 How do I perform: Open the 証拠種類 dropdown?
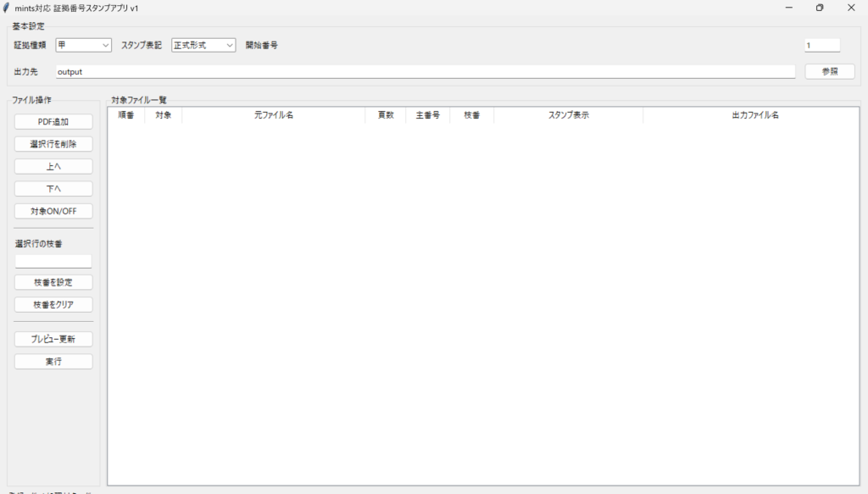83,45
